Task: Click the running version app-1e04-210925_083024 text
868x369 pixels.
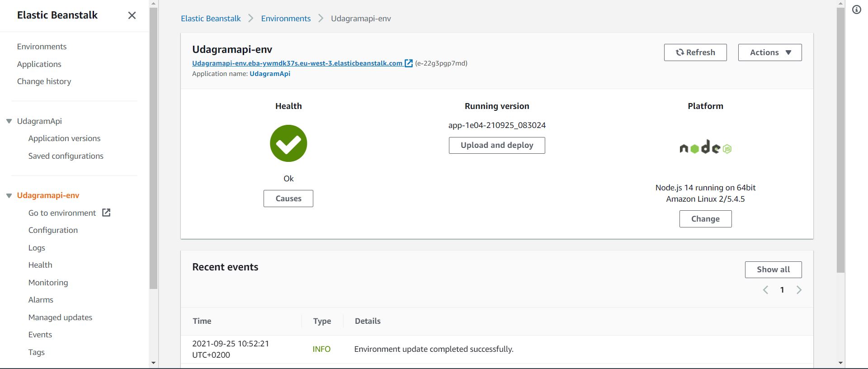Action: 497,125
